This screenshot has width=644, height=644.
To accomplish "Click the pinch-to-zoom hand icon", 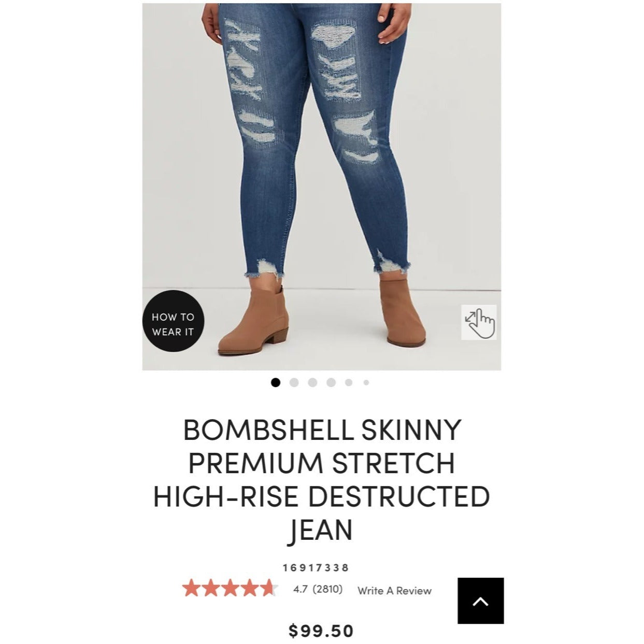I will pyautogui.click(x=479, y=322).
